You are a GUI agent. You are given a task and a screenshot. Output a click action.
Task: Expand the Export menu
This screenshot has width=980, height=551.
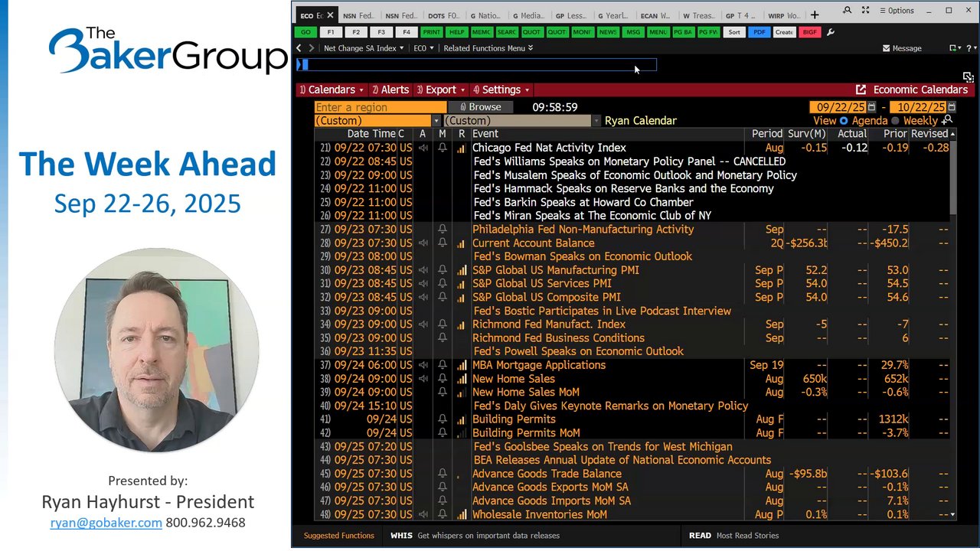440,90
